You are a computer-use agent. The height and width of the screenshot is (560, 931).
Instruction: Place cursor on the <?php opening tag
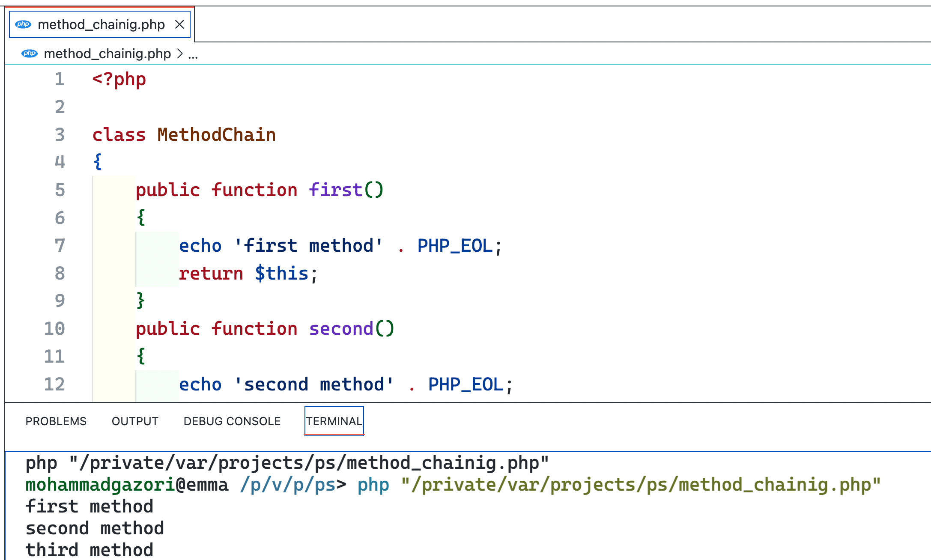pos(119,80)
